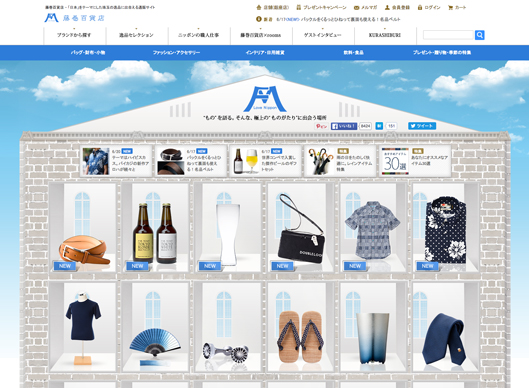View the black shoulder bag product

(301, 228)
